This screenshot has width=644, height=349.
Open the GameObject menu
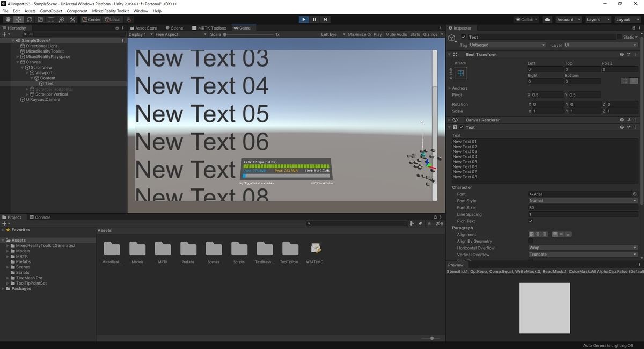click(51, 11)
